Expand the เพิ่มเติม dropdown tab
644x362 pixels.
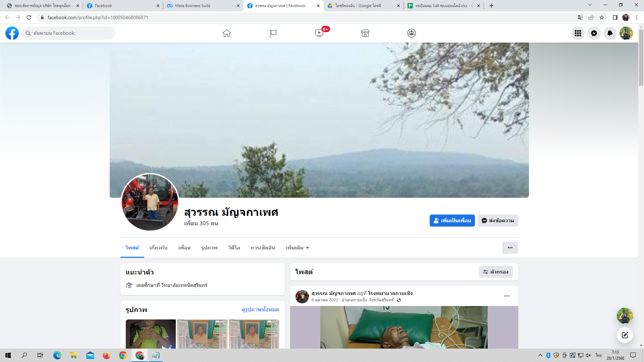[x=297, y=248]
